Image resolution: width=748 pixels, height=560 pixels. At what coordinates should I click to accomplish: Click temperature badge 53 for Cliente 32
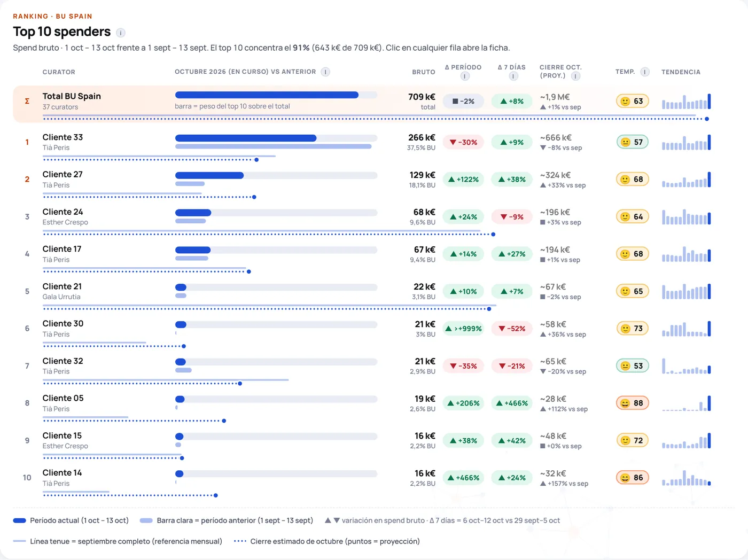(633, 366)
